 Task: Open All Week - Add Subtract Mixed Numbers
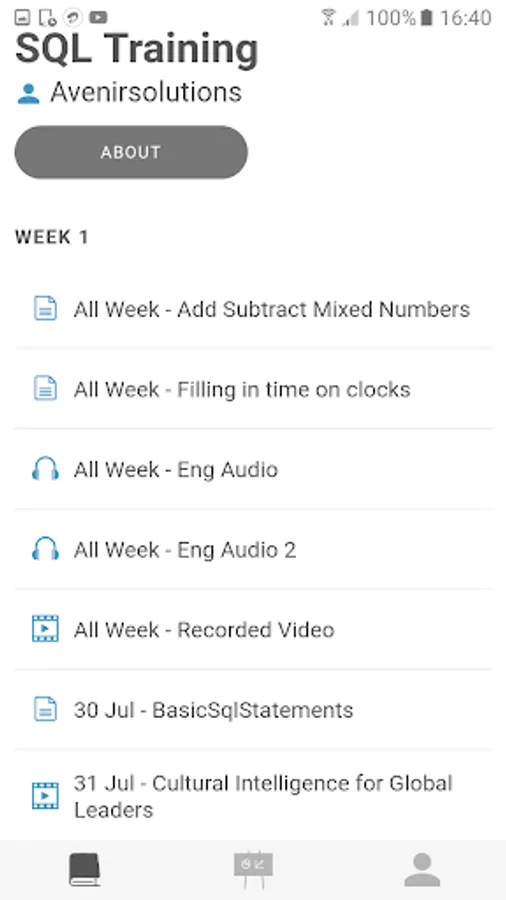253,309
